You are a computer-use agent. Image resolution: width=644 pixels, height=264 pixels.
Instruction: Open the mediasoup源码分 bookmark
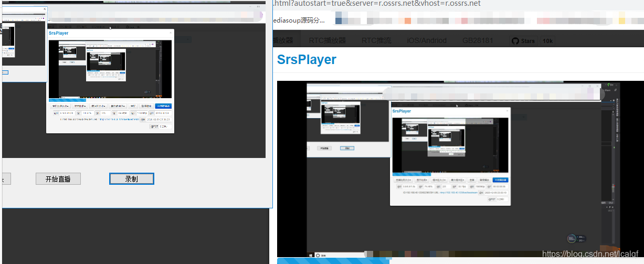coord(299,20)
